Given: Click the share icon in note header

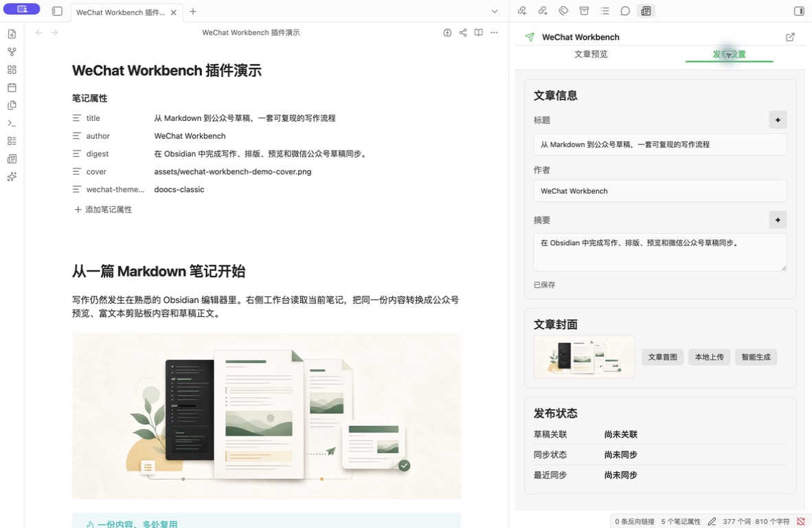Looking at the screenshot, I should (x=463, y=32).
